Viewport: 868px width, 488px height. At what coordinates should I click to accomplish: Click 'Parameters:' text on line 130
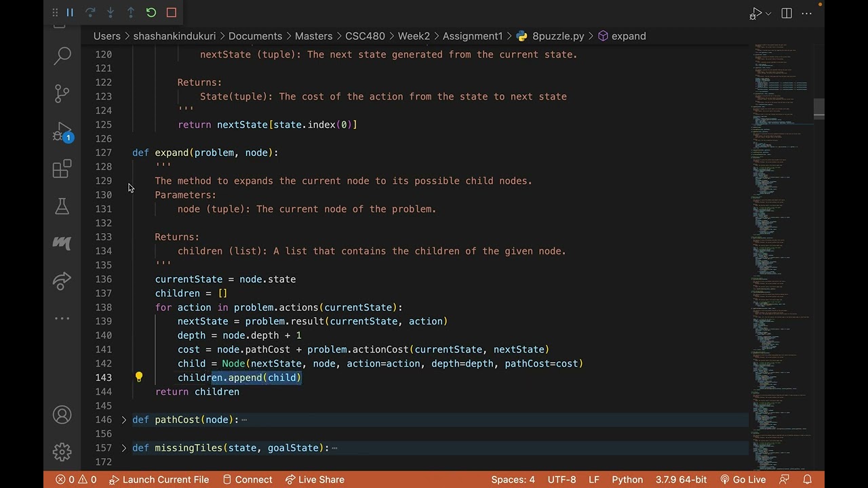point(186,195)
